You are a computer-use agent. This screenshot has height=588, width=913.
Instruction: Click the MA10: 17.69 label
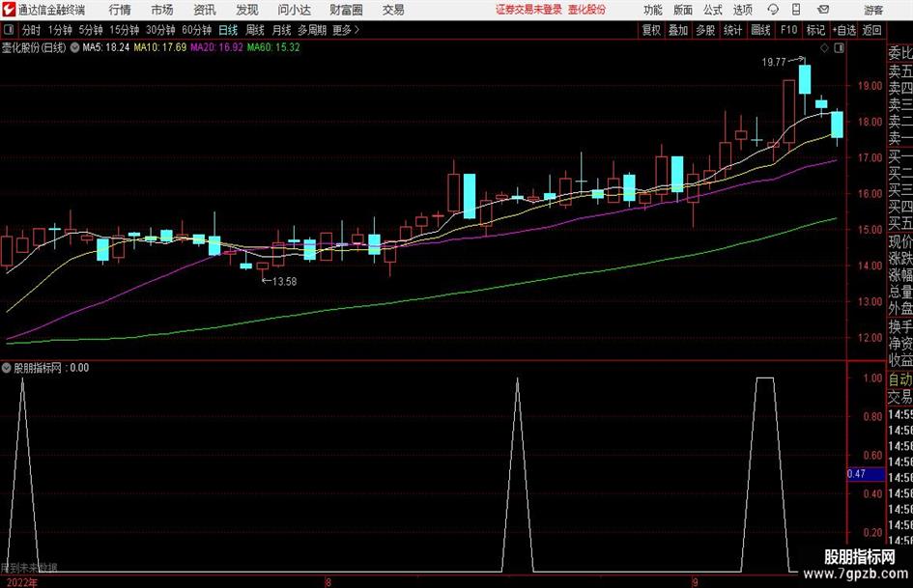tap(160, 47)
